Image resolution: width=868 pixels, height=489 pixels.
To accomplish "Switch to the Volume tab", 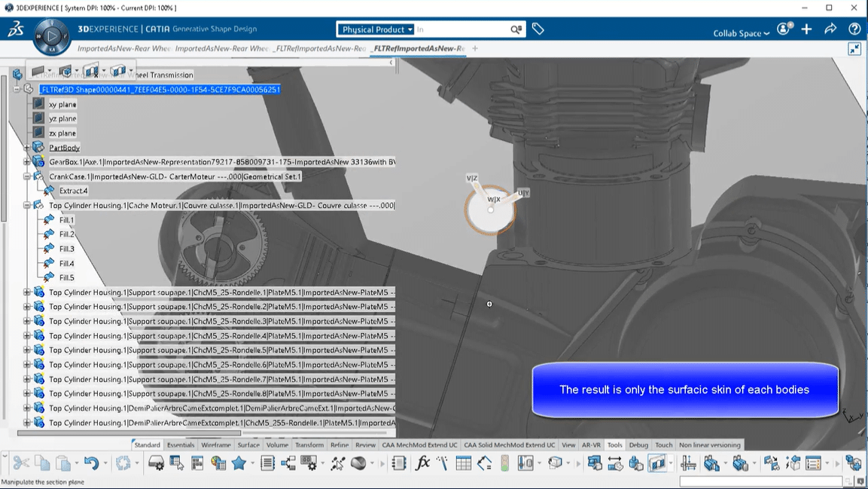I will coord(277,445).
